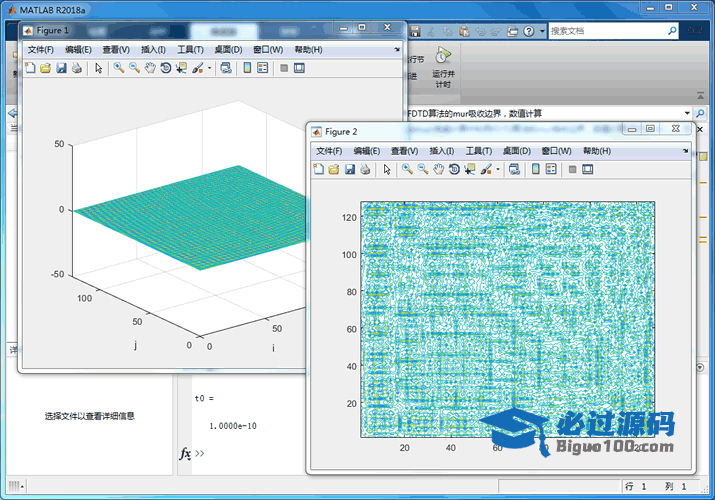The image size is (715, 500).
Task: Click Link Plot icon in Figure 2 toolbar
Action: pos(514,170)
